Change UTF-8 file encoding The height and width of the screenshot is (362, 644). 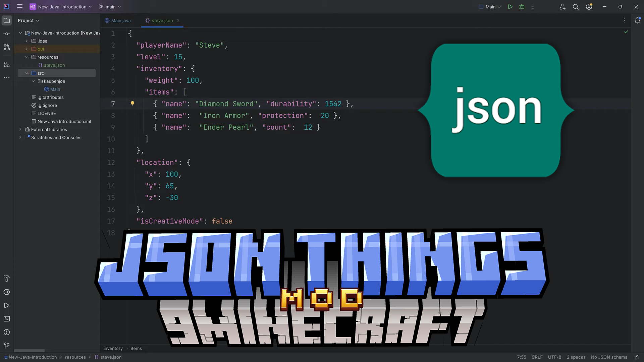[554, 357]
